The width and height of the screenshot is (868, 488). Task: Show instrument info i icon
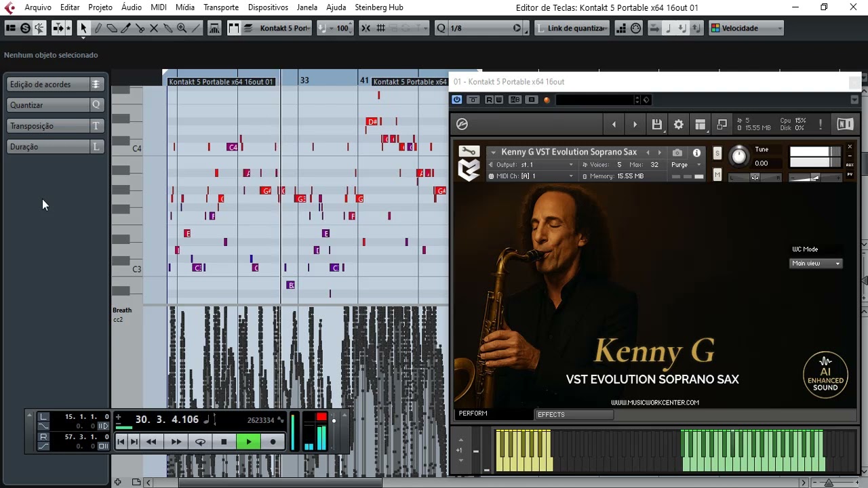(x=696, y=152)
